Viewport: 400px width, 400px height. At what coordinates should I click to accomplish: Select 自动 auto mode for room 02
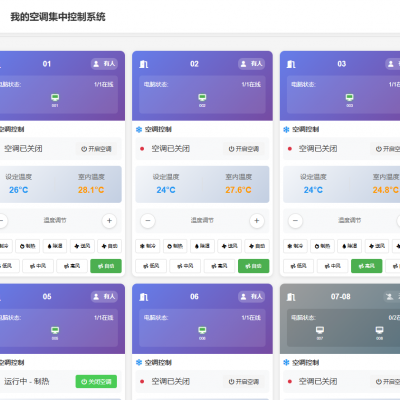257,246
